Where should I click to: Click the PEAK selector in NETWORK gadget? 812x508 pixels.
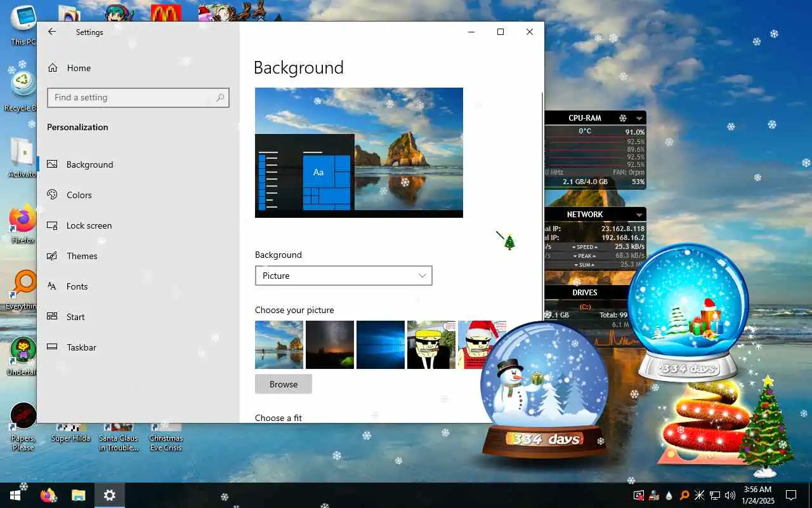pos(585,256)
